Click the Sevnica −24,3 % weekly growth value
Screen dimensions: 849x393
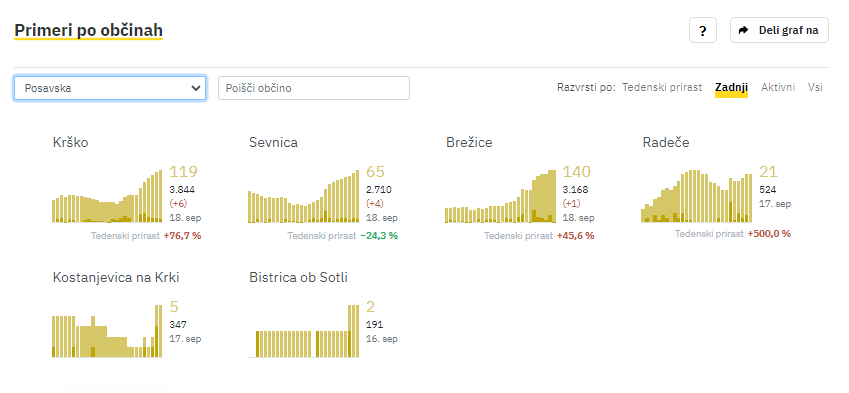(x=379, y=235)
